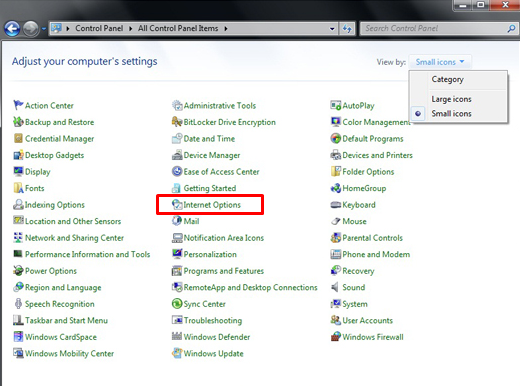520x386 pixels.
Task: Go back with the Back arrow button
Action: pos(12,29)
